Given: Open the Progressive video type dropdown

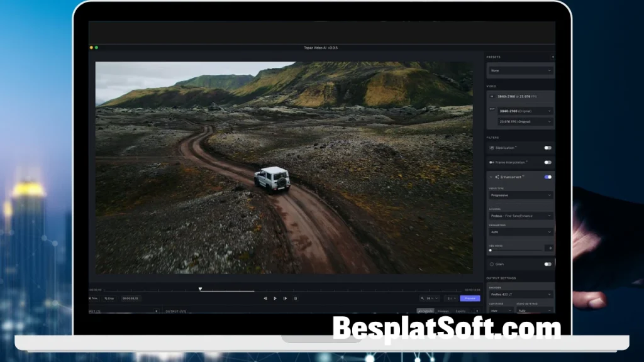Looking at the screenshot, I should pyautogui.click(x=520, y=195).
